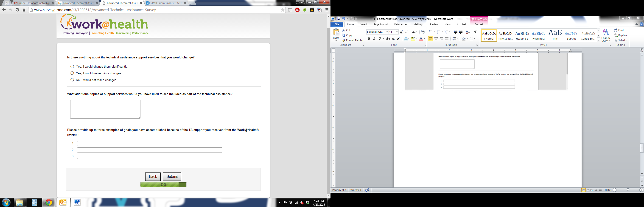This screenshot has width=644, height=207.
Task: Increase paragraph indent
Action: [x=461, y=32]
